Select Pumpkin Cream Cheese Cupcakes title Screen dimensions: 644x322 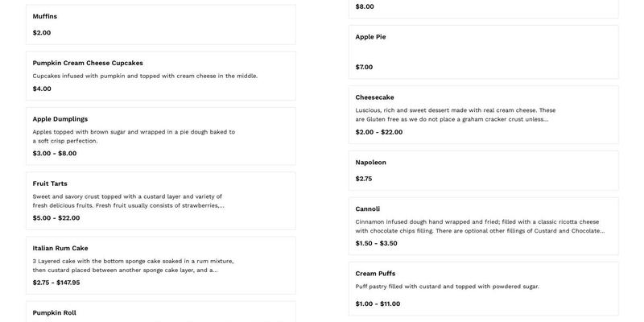tap(88, 63)
